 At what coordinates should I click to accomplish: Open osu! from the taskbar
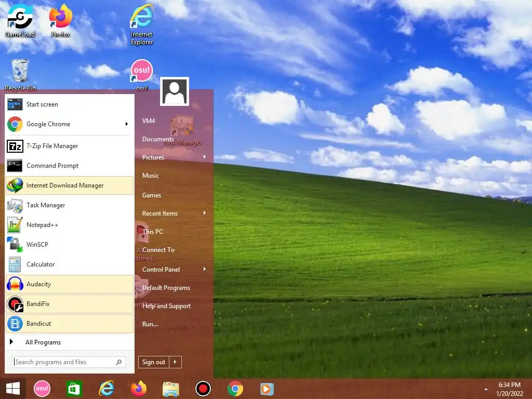(42, 389)
